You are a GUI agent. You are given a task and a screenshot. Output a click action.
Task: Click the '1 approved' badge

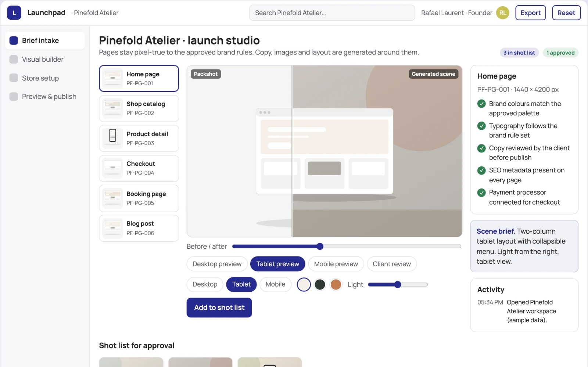pyautogui.click(x=560, y=53)
